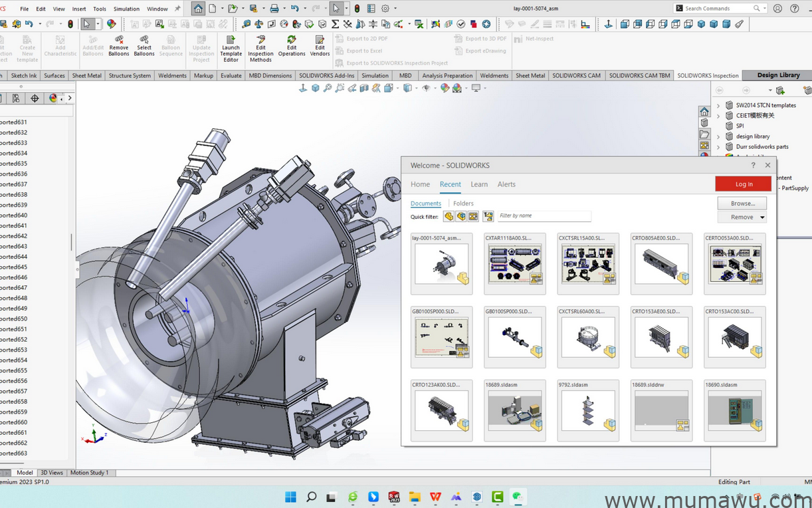
Task: Click Select Balloons tool
Action: (x=144, y=47)
